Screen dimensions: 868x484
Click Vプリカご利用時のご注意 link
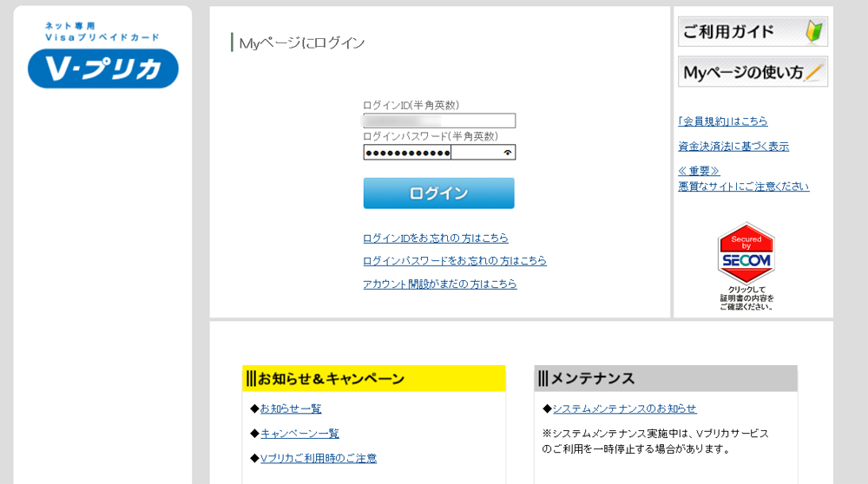pos(319,458)
